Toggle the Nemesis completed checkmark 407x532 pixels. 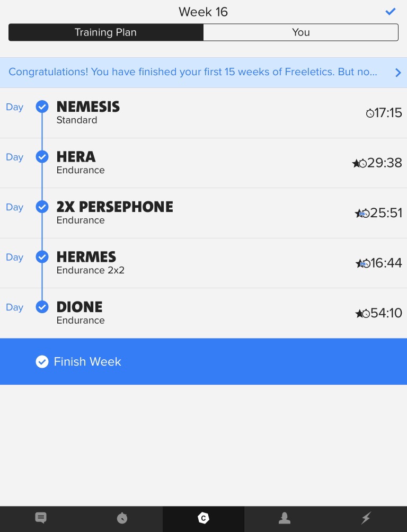(x=42, y=107)
